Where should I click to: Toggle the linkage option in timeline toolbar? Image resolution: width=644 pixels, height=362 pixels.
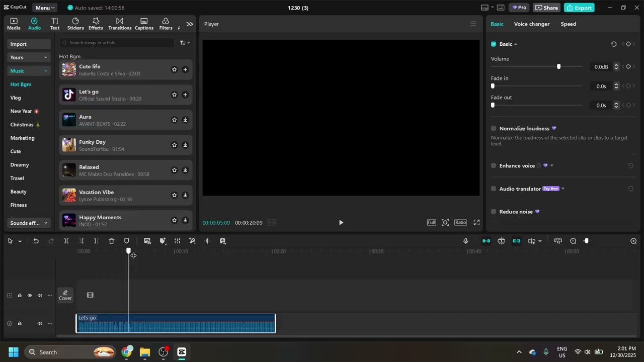tap(516, 241)
